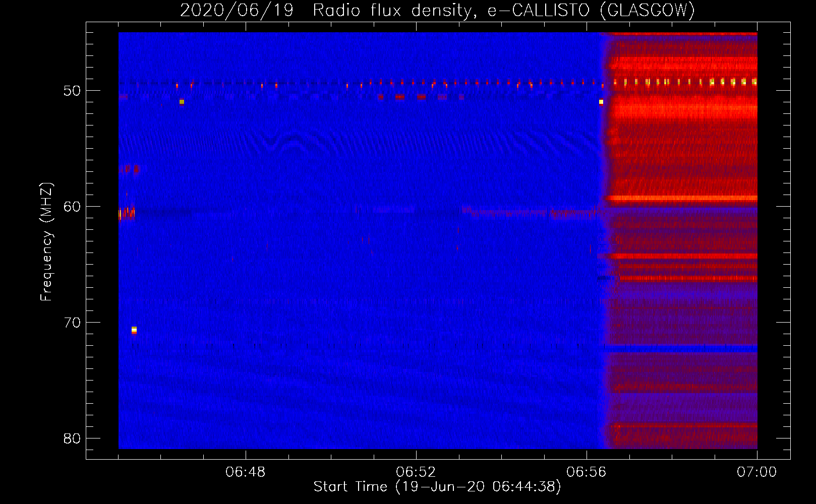816x504 pixels.
Task: Click the 70 MHz frequency tick label
Action: (72, 323)
